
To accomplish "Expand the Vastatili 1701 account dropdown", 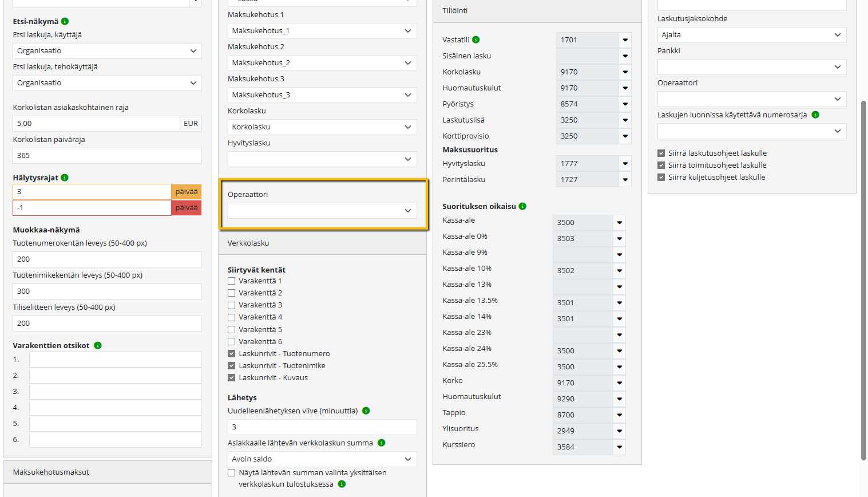I will [625, 40].
